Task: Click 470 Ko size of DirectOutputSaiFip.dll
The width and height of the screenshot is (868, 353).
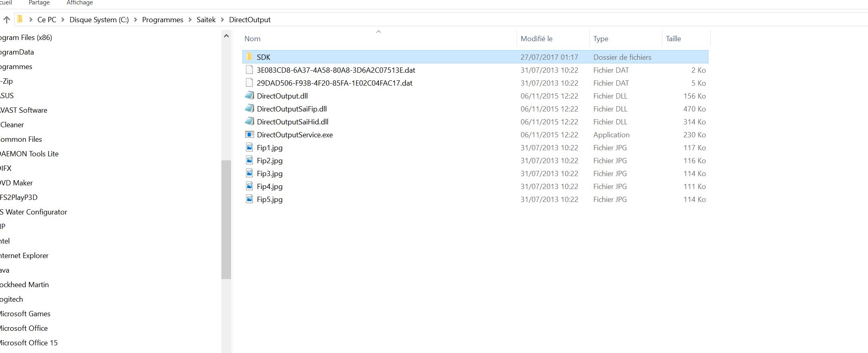Action: click(695, 109)
